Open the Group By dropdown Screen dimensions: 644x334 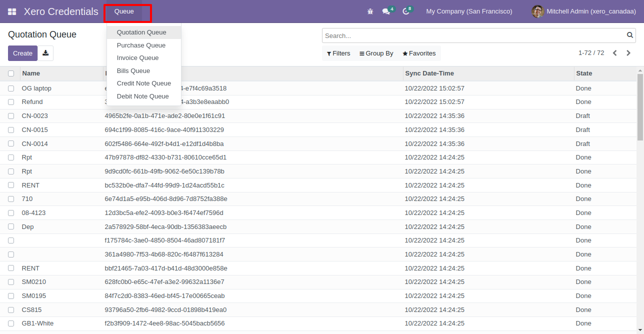coord(376,53)
